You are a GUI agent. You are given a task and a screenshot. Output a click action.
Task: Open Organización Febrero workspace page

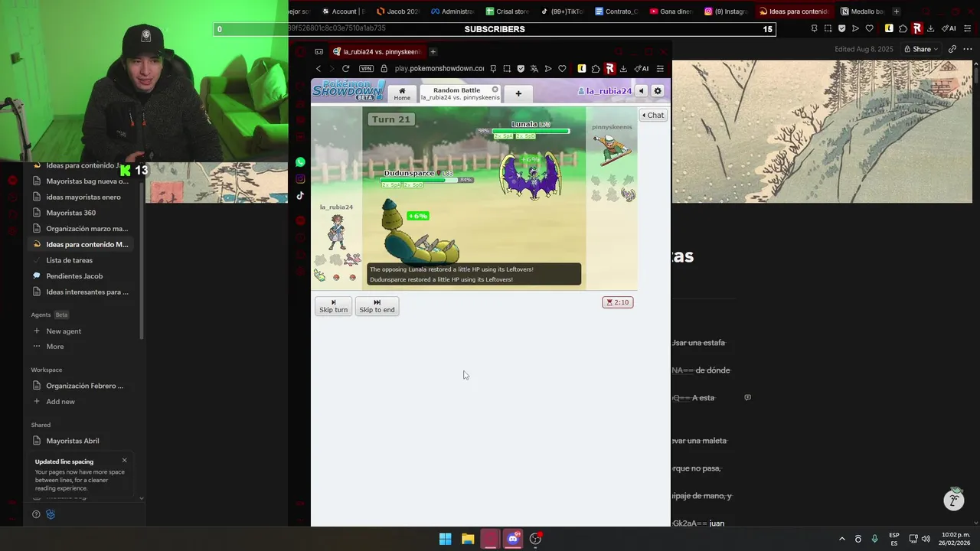[x=81, y=386]
